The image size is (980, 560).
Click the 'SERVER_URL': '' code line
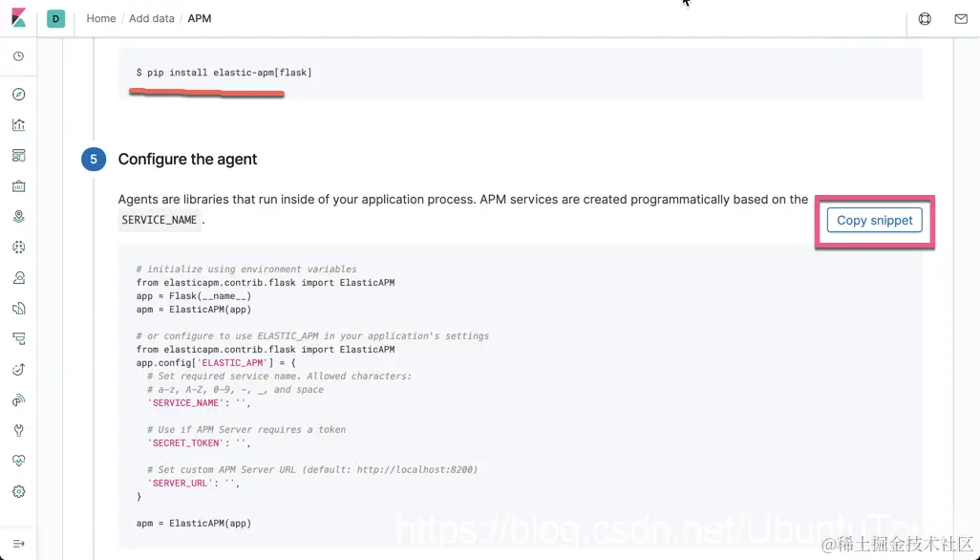pos(194,484)
